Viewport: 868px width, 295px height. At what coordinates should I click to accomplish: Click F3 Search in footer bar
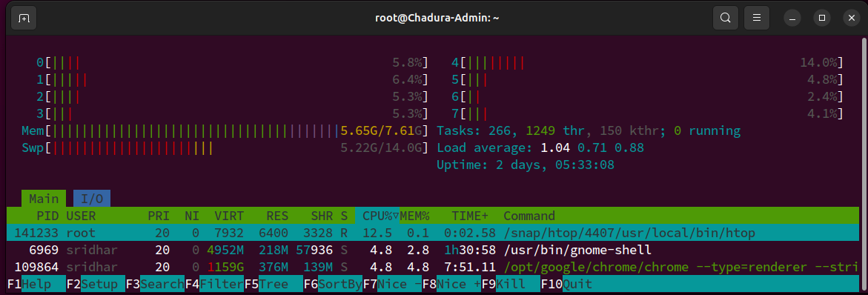tap(155, 285)
